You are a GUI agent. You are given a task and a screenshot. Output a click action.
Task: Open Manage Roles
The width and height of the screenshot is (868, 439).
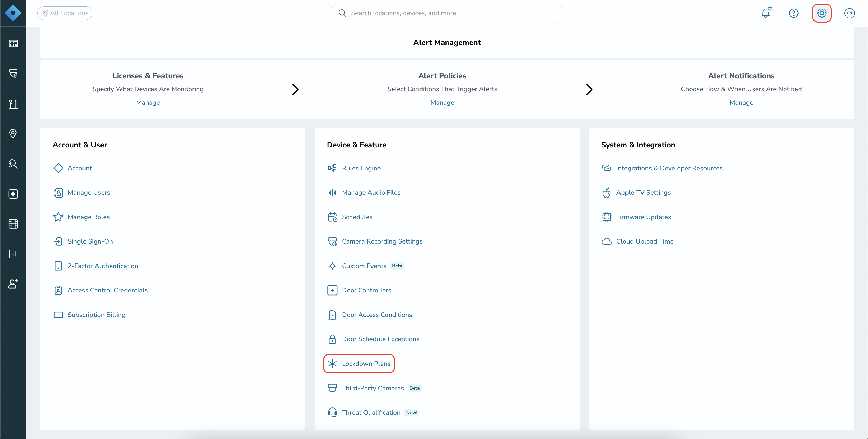coord(88,217)
